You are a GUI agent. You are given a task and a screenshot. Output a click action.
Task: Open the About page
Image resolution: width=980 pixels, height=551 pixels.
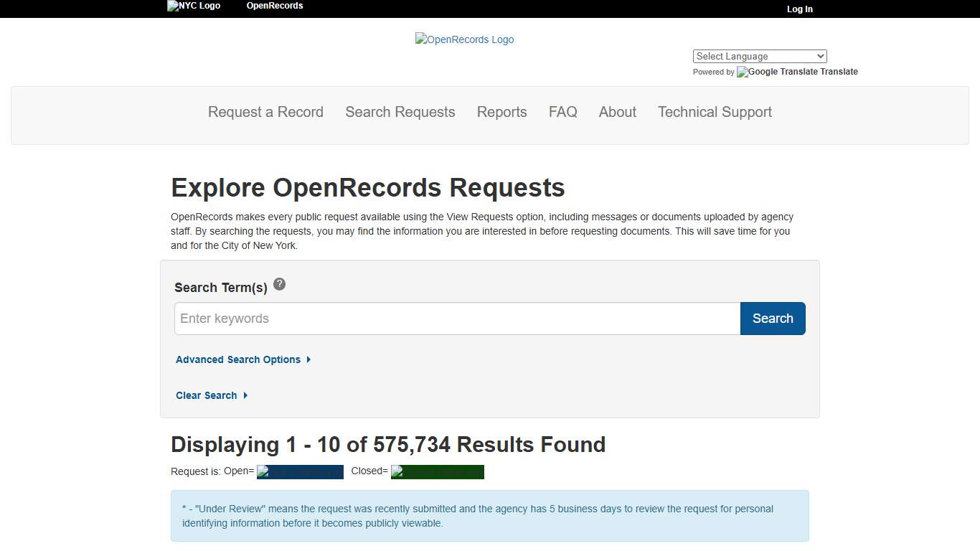617,112
